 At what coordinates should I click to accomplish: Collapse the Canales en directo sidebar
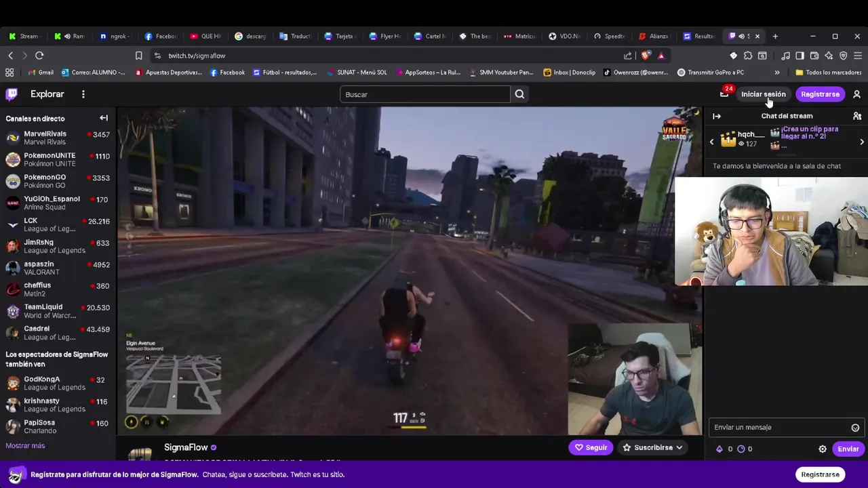(104, 118)
